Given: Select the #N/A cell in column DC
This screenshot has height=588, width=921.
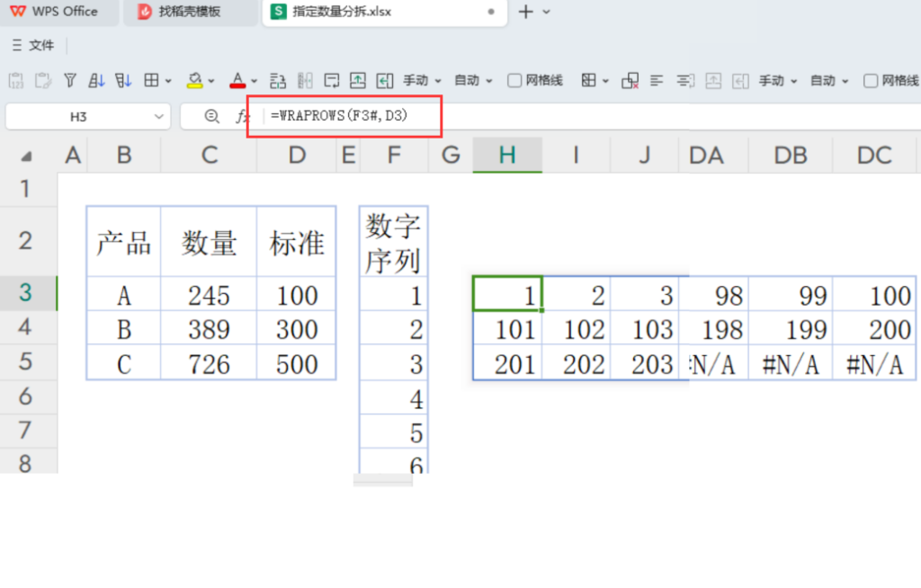Looking at the screenshot, I should (x=874, y=363).
